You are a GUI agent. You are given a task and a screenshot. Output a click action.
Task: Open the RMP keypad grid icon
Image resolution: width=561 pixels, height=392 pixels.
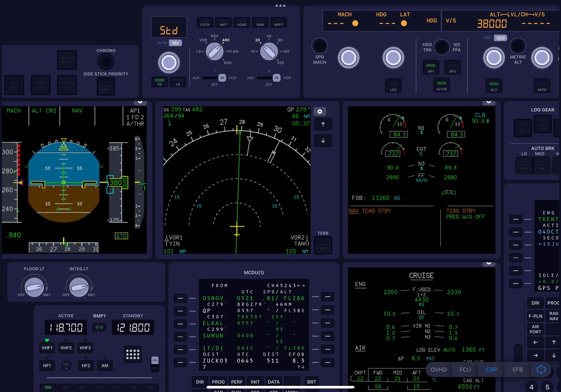(x=133, y=354)
